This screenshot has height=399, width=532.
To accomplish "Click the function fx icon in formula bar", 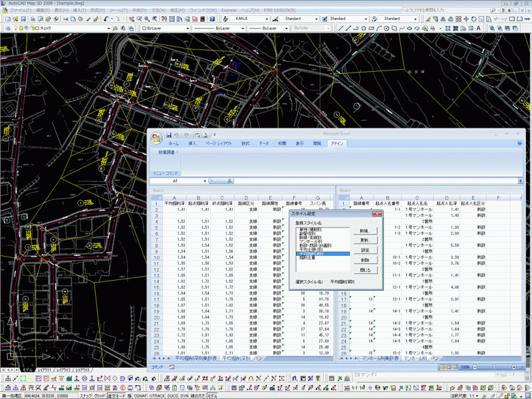I will [x=229, y=180].
